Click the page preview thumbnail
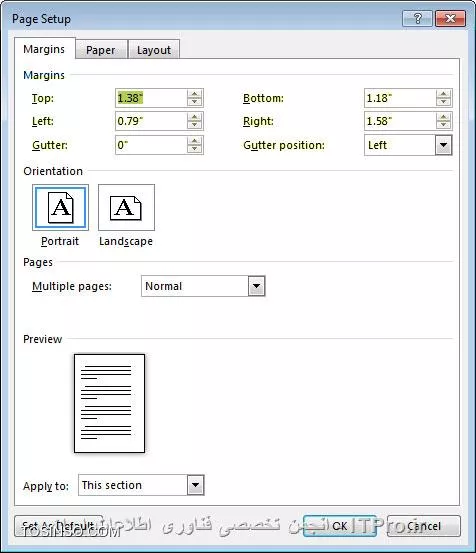 (109, 403)
